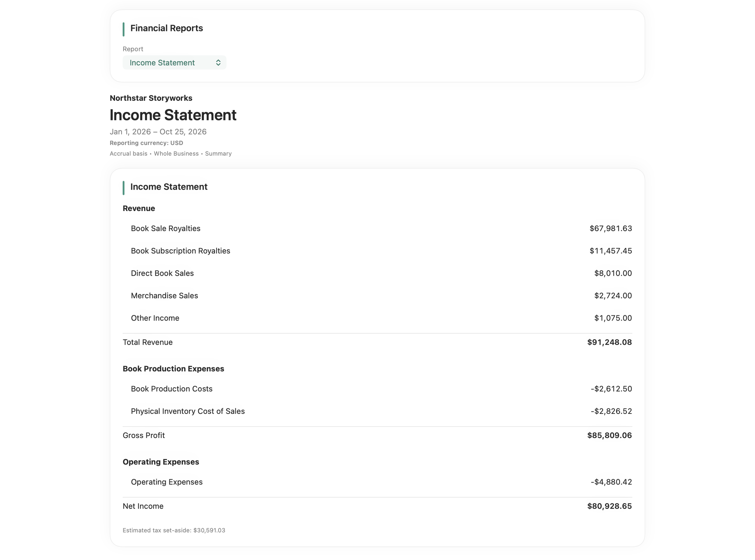This screenshot has height=560, width=755.
Task: Click the -$2,826.52 amount
Action: point(611,411)
